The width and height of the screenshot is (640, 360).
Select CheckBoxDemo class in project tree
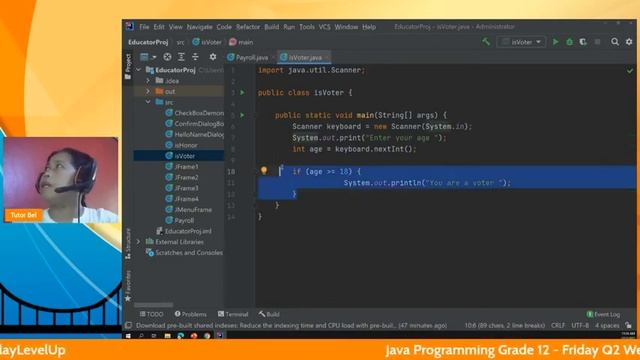tap(195, 113)
